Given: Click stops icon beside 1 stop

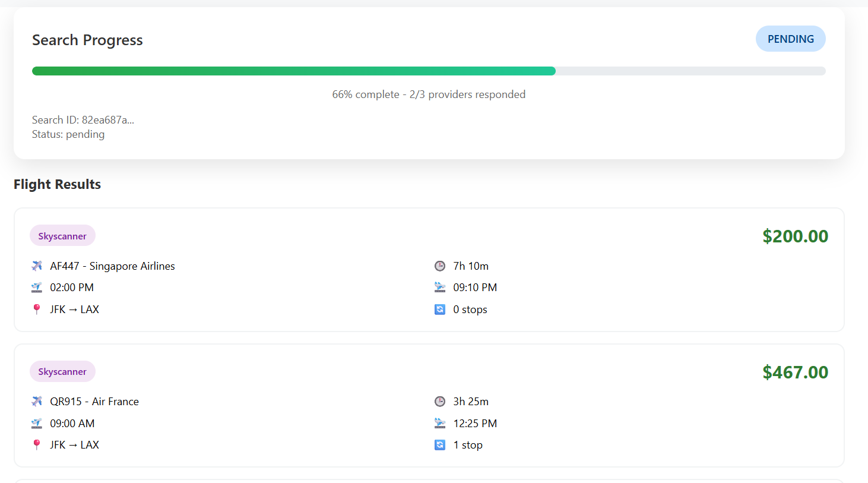Looking at the screenshot, I should tap(440, 444).
